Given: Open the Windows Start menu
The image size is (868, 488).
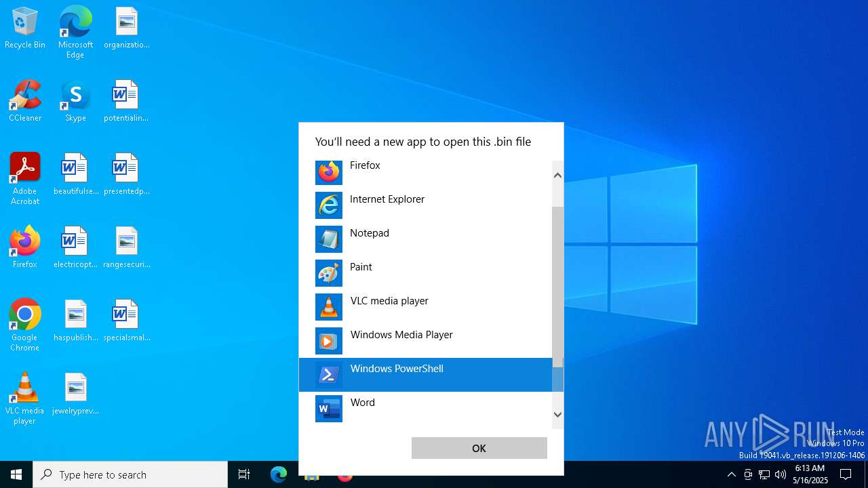Looking at the screenshot, I should (16, 474).
